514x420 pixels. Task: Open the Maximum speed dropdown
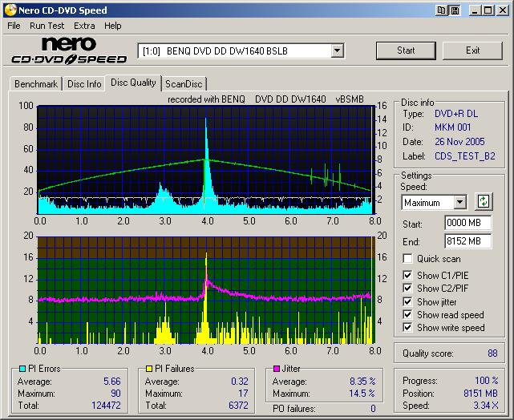click(460, 202)
